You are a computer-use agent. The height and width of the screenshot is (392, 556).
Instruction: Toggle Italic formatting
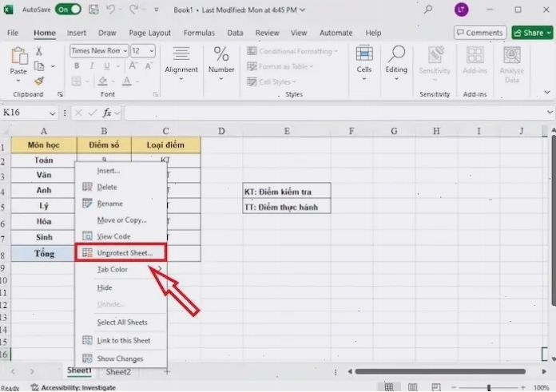[92, 66]
